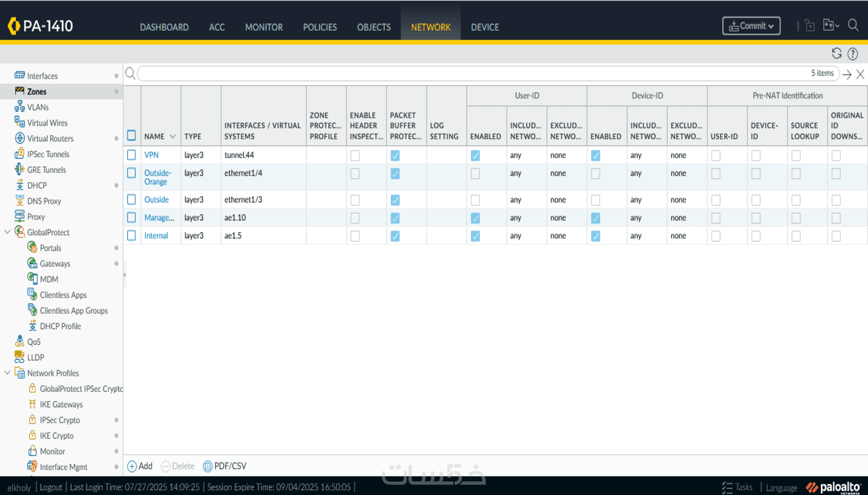This screenshot has height=495, width=868.
Task: Open the Tasks manager
Action: click(737, 487)
